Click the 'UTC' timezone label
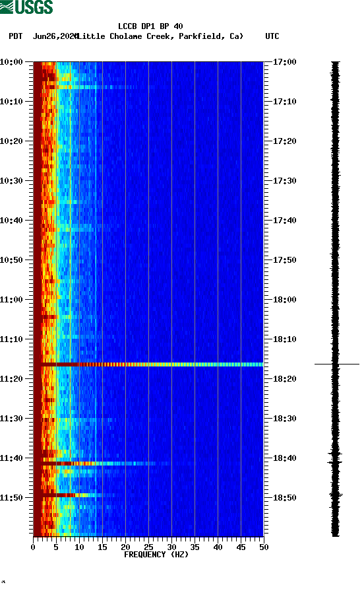This screenshot has width=364, height=589. click(x=272, y=36)
